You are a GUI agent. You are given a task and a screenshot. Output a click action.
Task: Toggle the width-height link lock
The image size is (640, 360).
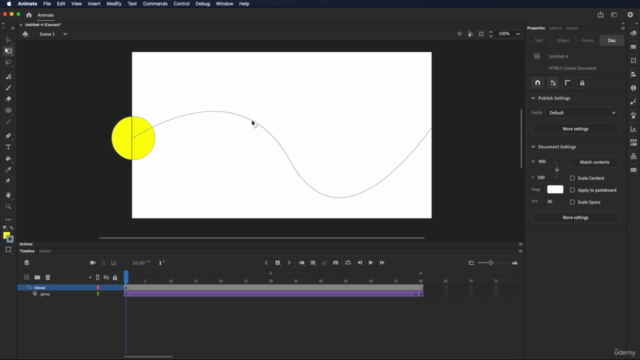[557, 170]
